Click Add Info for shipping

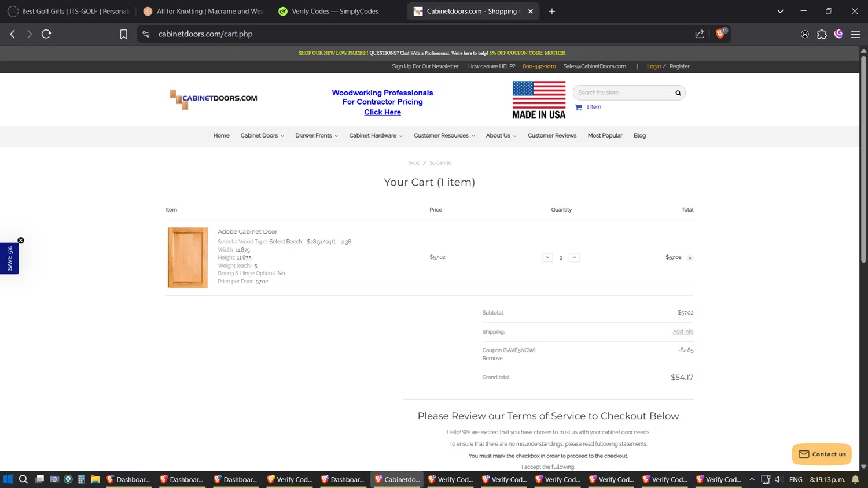pos(683,331)
